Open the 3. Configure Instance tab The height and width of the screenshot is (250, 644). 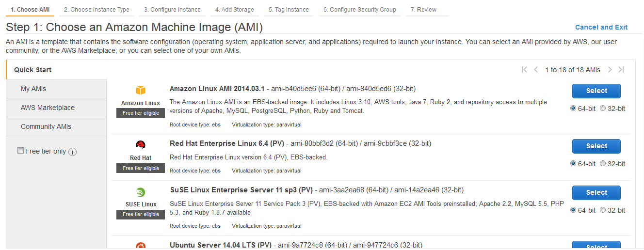[172, 10]
